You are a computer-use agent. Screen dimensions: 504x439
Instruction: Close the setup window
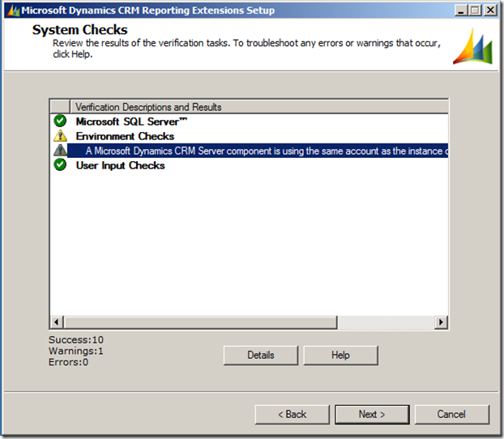[x=490, y=11]
